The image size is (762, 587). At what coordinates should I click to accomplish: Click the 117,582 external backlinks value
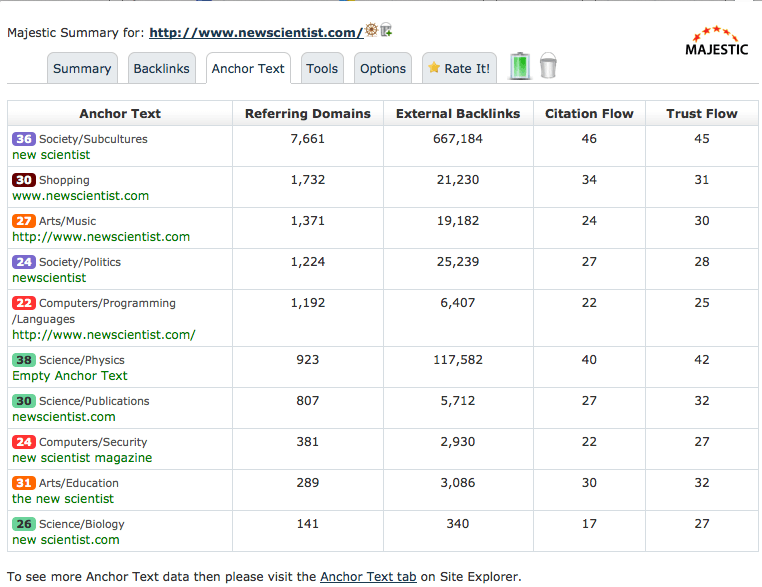pyautogui.click(x=458, y=360)
